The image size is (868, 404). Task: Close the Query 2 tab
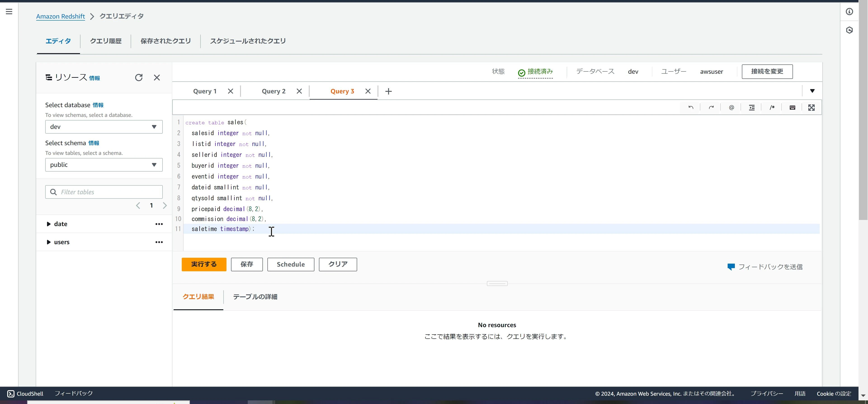(x=299, y=91)
